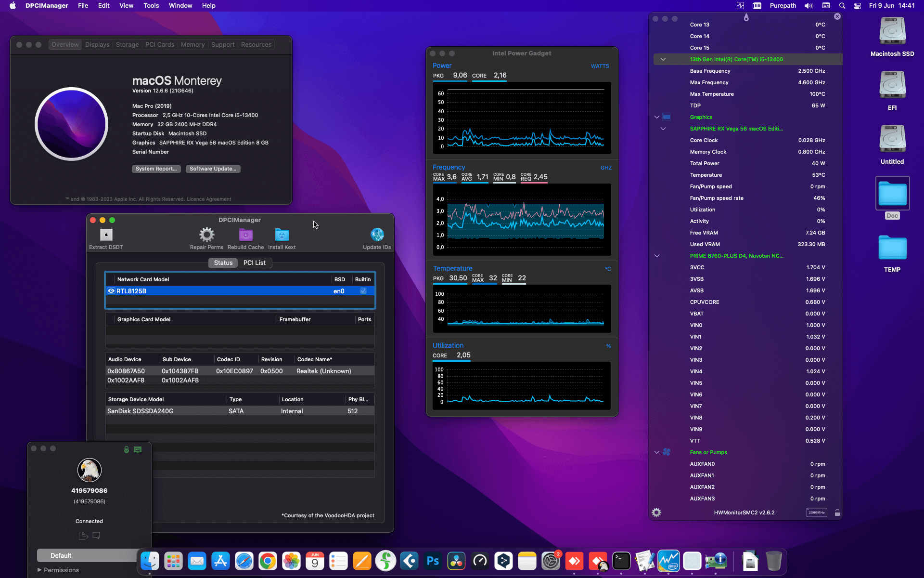The width and height of the screenshot is (924, 578).
Task: Open the PCI Cards tab
Action: pyautogui.click(x=160, y=45)
